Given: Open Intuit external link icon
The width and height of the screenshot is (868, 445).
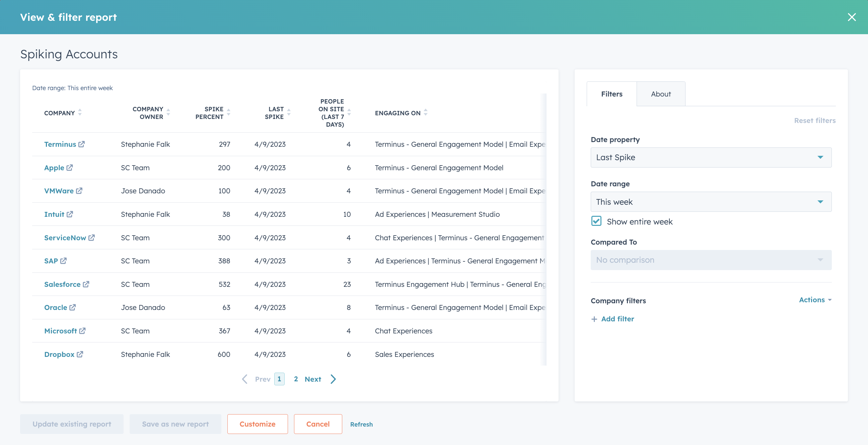Looking at the screenshot, I should [70, 214].
